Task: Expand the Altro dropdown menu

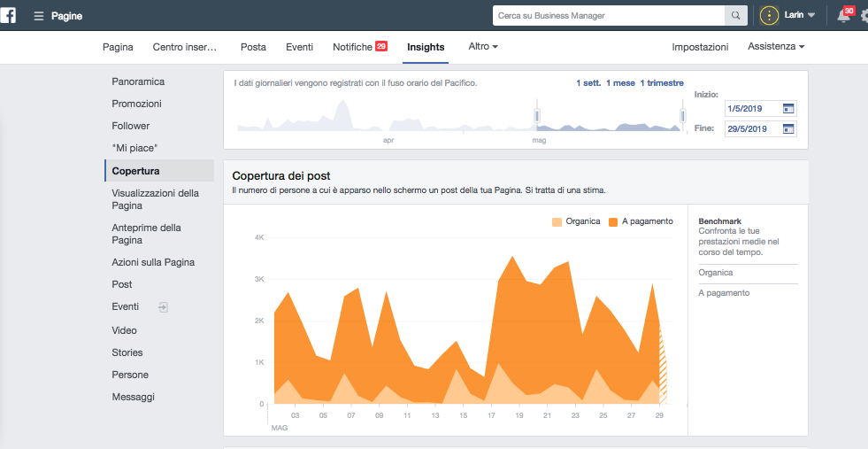Action: click(x=483, y=46)
